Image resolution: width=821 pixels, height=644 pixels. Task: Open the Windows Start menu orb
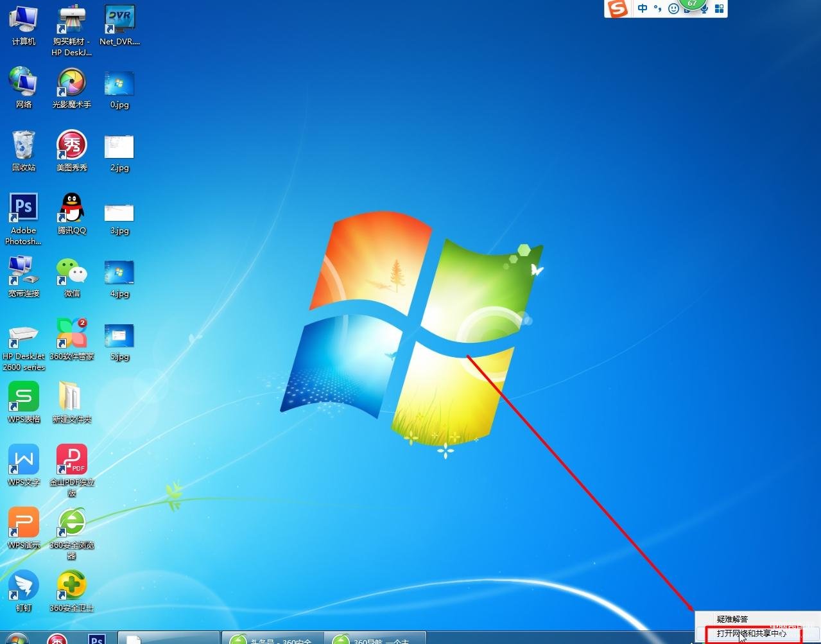pos(17,638)
